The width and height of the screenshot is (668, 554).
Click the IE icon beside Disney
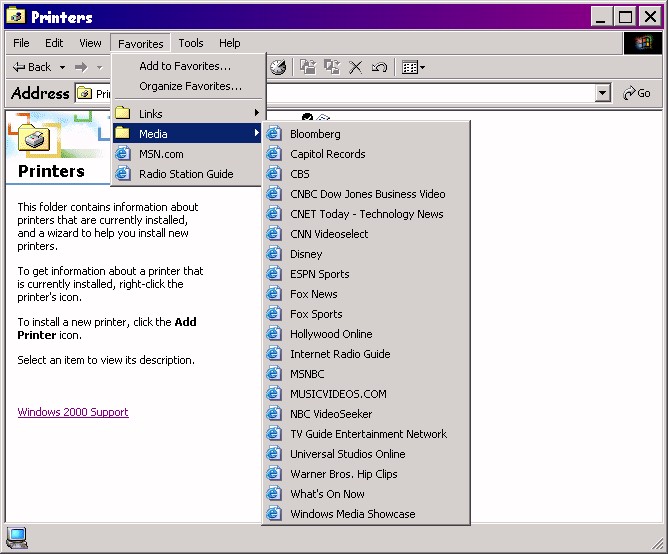tap(274, 254)
